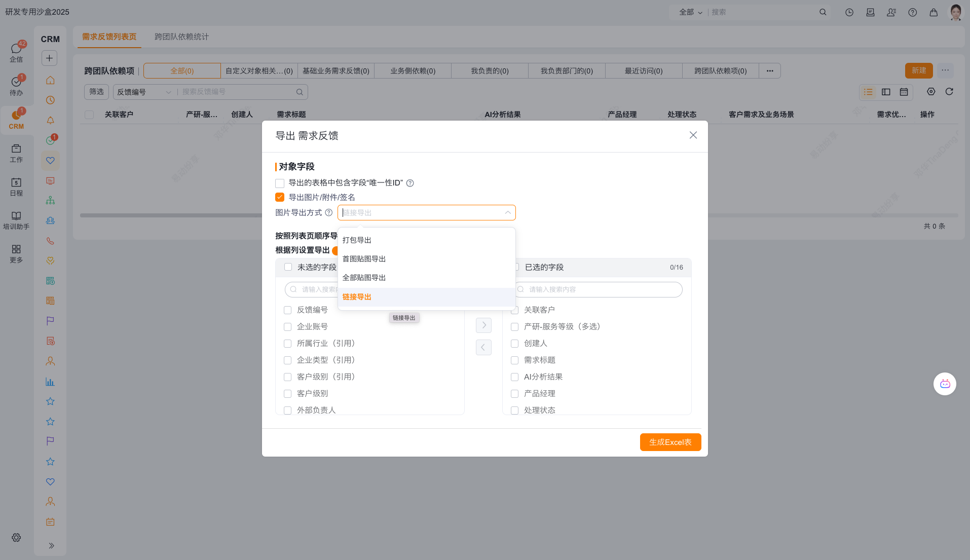
Task: Select the 我负责的(0) filter tab
Action: point(490,71)
